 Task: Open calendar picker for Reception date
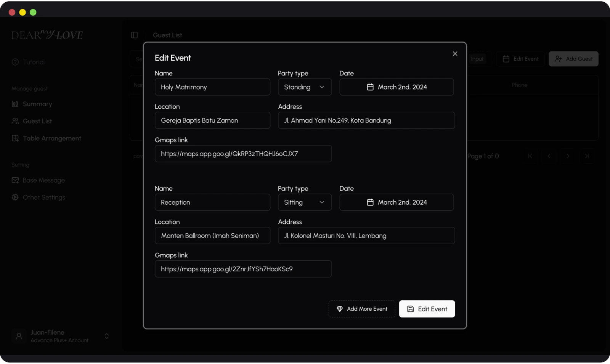coord(370,202)
